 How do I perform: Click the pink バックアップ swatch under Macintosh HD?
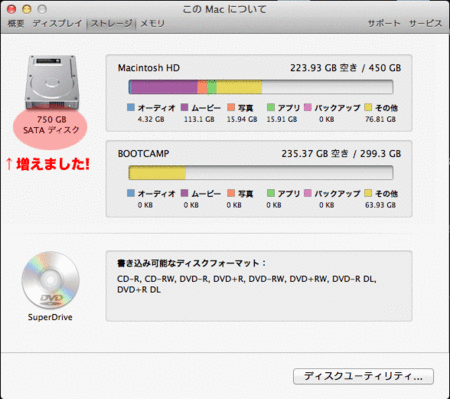click(308, 107)
